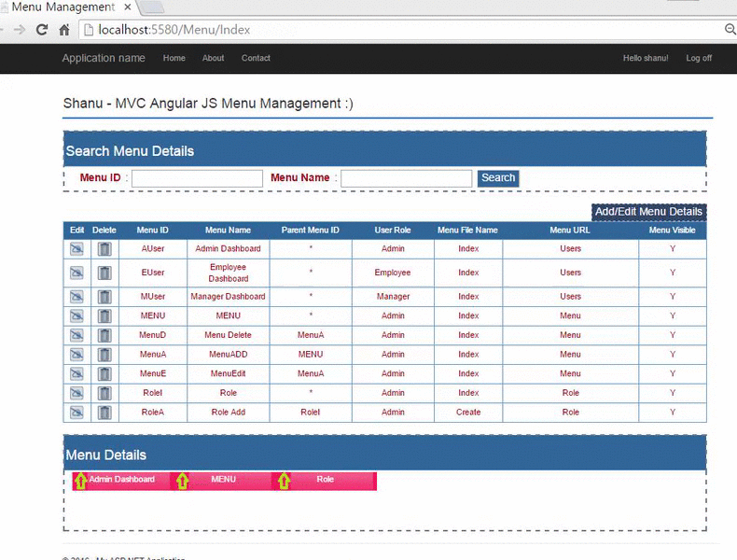Click the green arrow beside MENU item

(x=182, y=481)
